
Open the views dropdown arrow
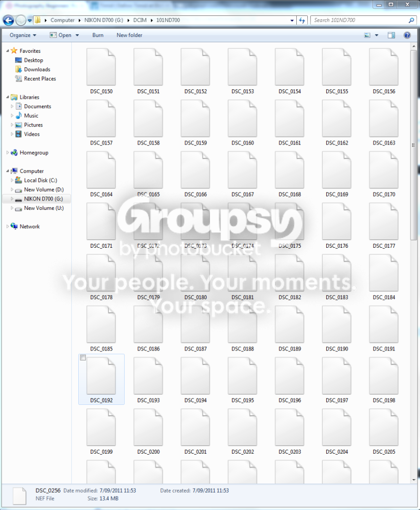377,35
